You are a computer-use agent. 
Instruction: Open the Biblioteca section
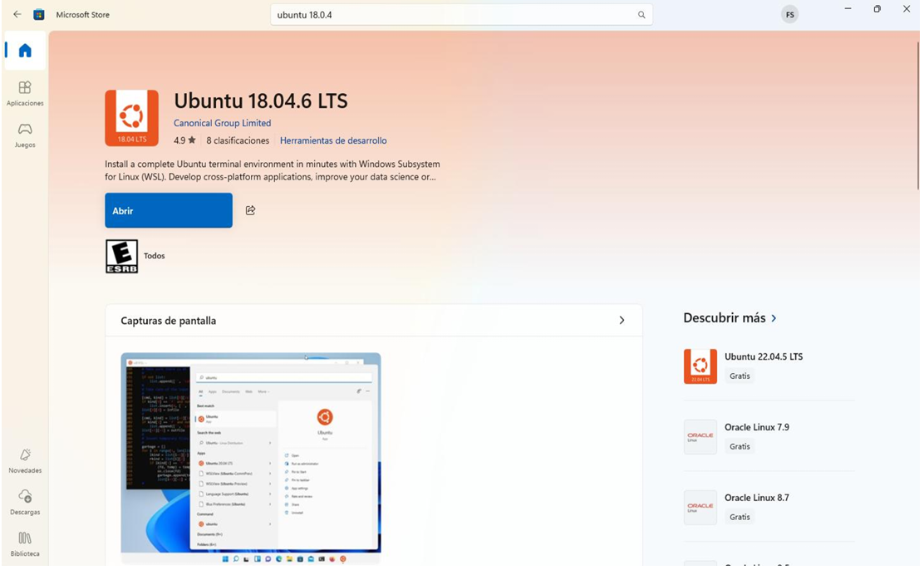(24, 545)
